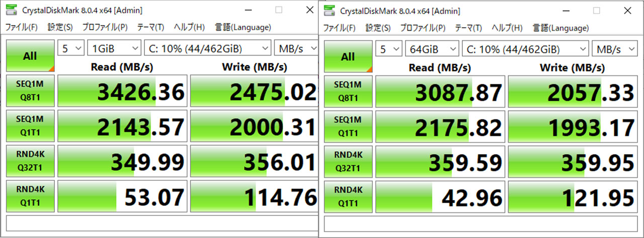Start RND4K Q1T1 test in left window

[x=30, y=196]
